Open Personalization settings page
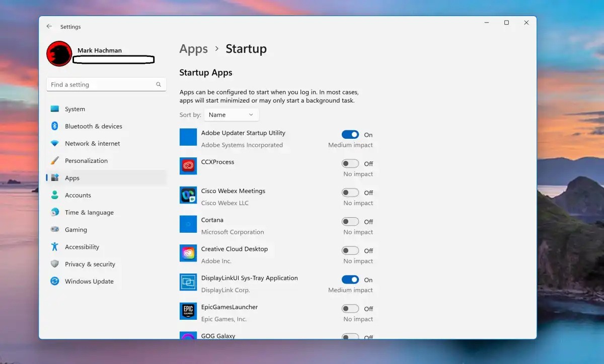 coord(86,161)
